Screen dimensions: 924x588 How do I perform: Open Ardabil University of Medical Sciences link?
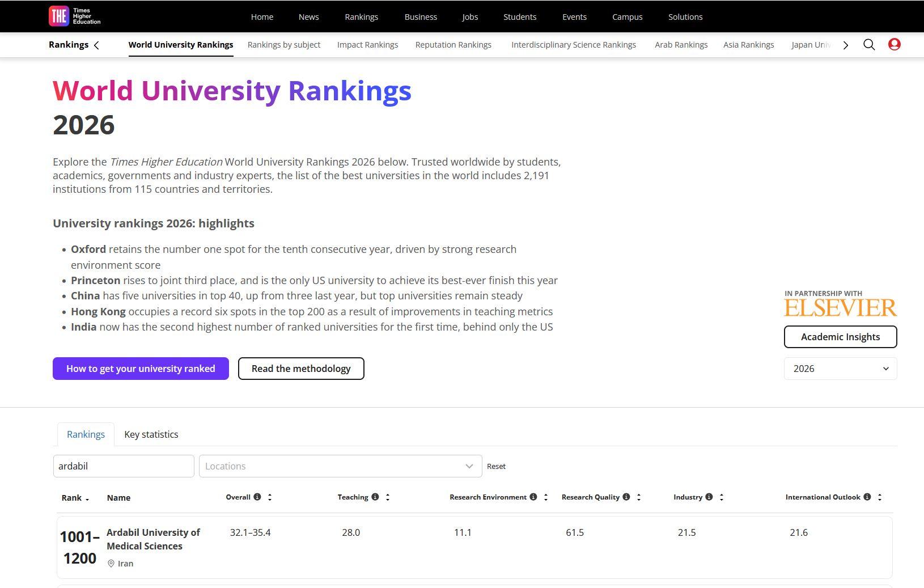(x=153, y=539)
